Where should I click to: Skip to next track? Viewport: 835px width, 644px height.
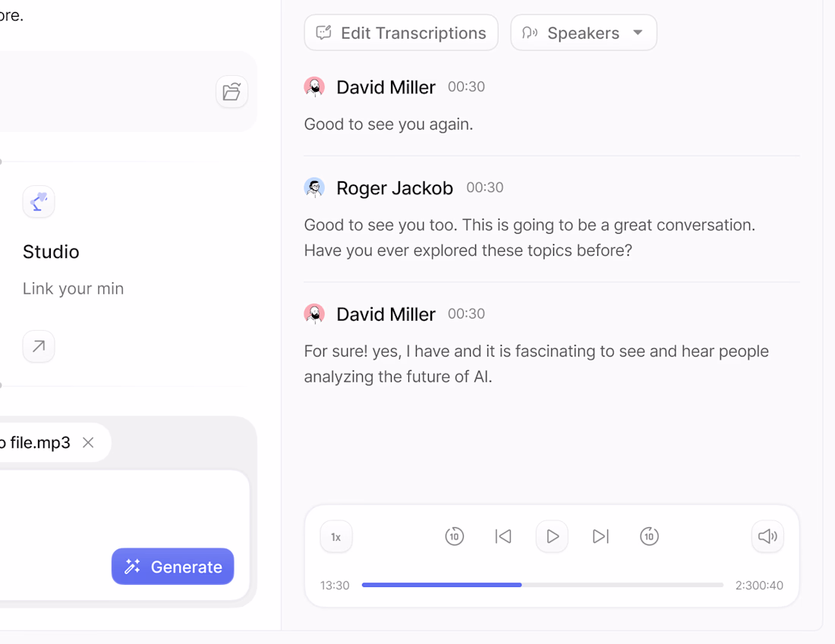click(x=600, y=536)
